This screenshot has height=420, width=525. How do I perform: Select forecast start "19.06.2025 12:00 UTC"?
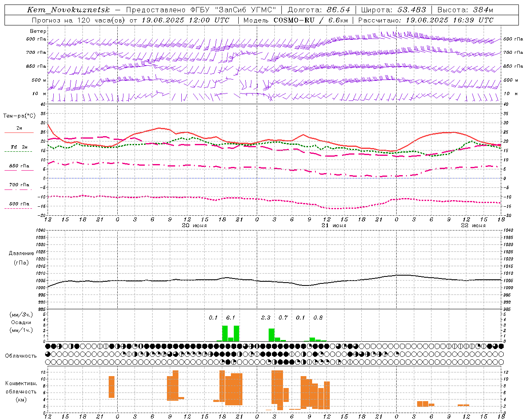185,20
